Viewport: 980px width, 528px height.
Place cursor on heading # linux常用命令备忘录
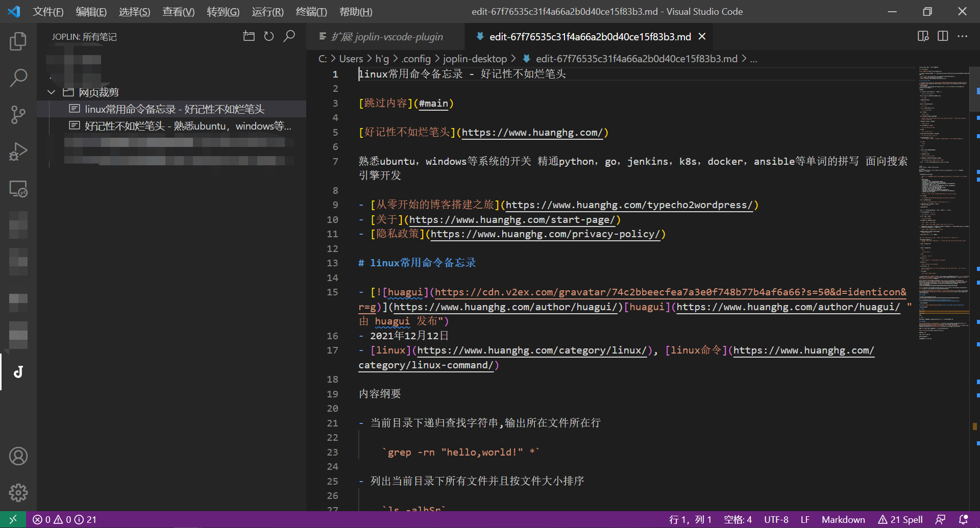(417, 263)
